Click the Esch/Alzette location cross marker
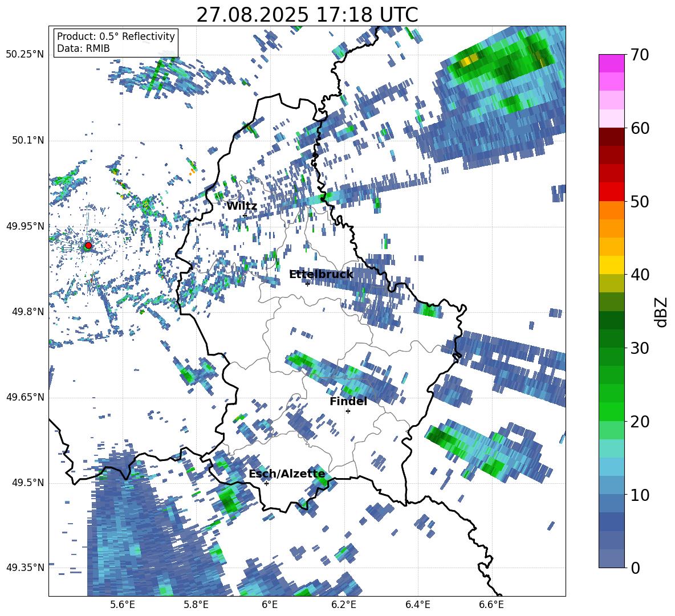 [x=266, y=483]
